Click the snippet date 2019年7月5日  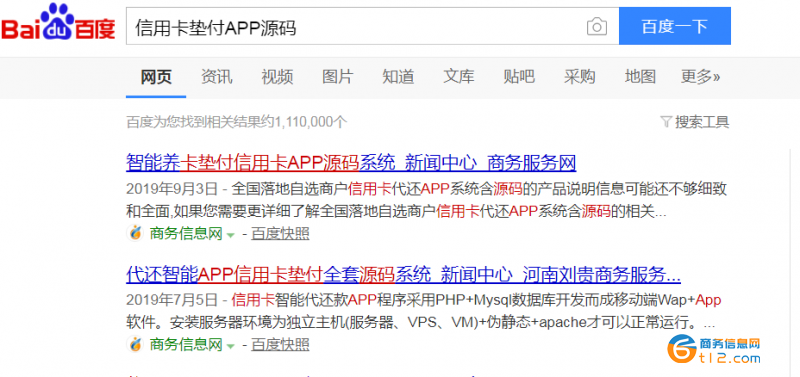coord(172,300)
